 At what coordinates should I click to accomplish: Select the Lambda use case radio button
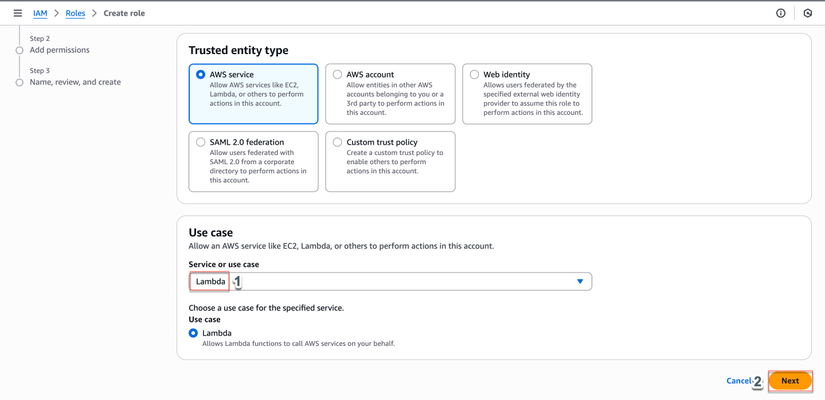click(193, 333)
